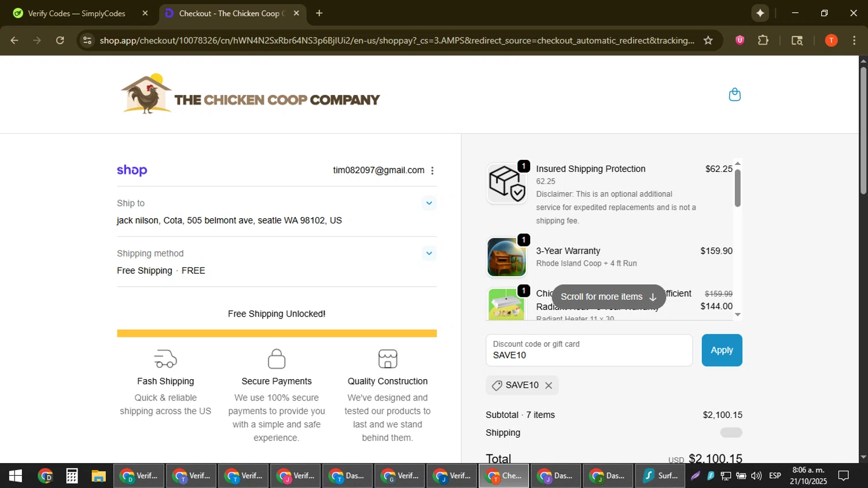The image size is (868, 488).
Task: Focus the Discount code or gift card field
Action: [589, 350]
